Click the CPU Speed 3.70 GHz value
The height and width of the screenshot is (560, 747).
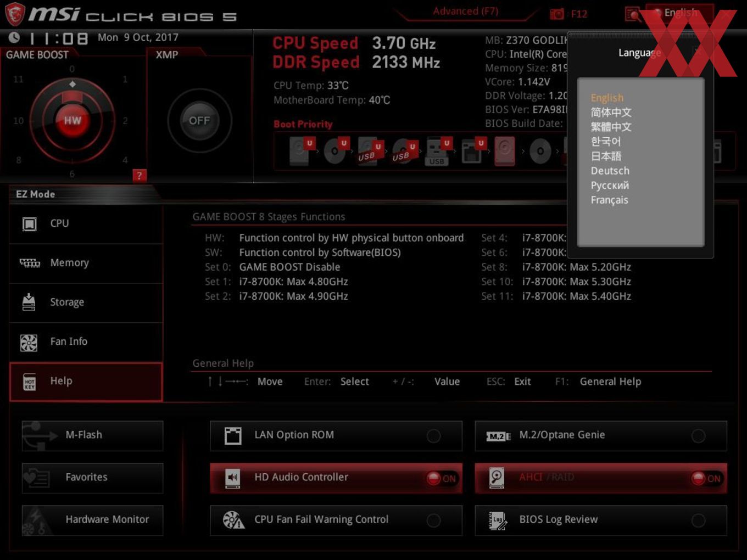(x=404, y=43)
